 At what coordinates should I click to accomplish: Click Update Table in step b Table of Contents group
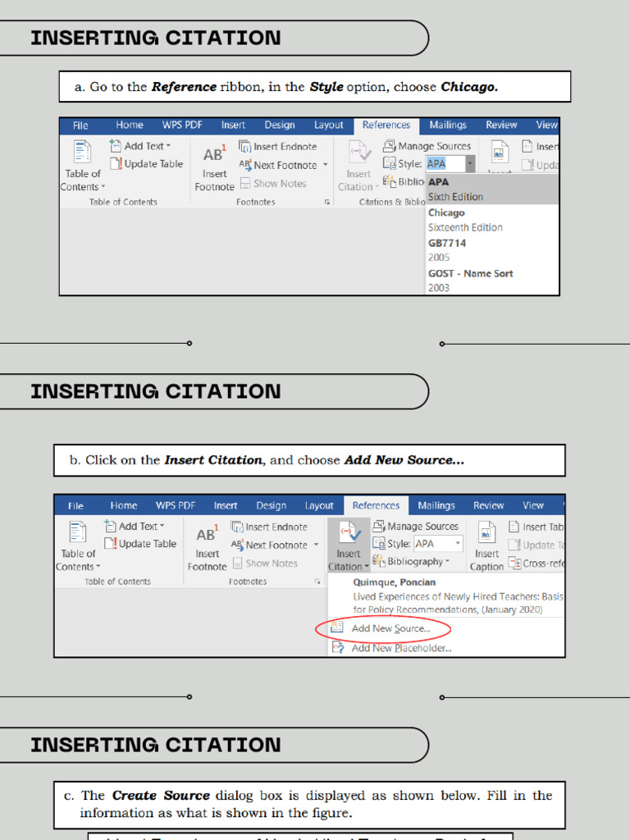pyautogui.click(x=140, y=543)
